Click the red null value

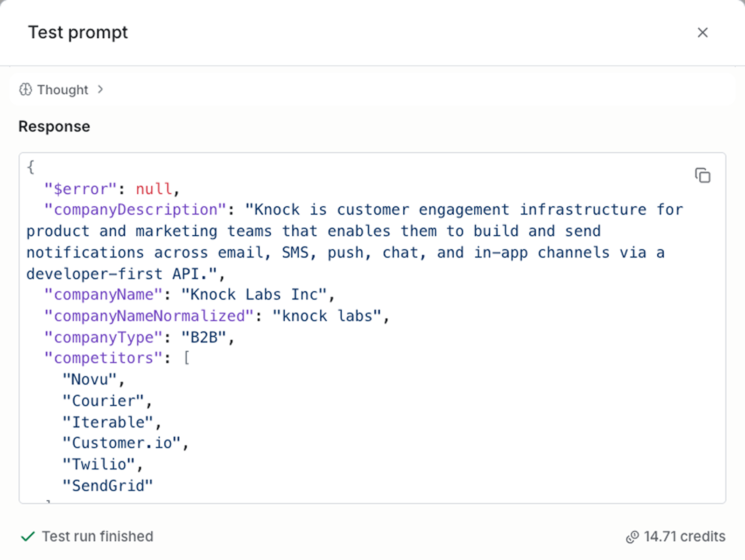tap(154, 189)
